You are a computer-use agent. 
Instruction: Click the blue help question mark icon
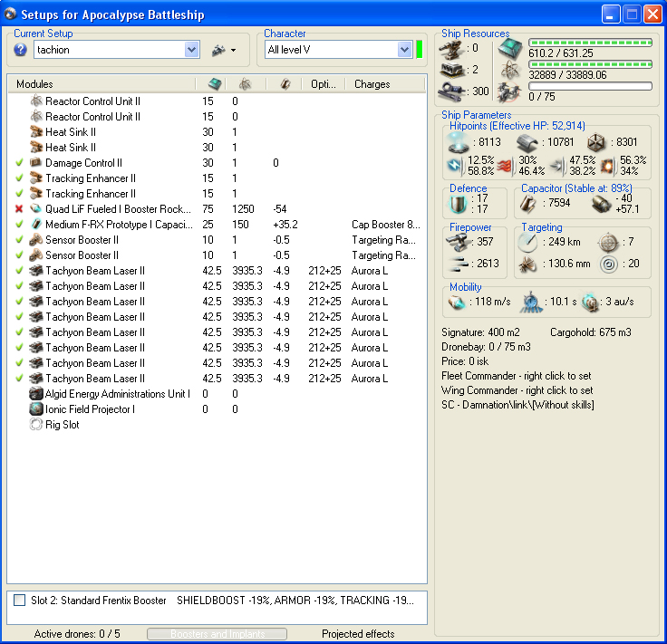20,50
